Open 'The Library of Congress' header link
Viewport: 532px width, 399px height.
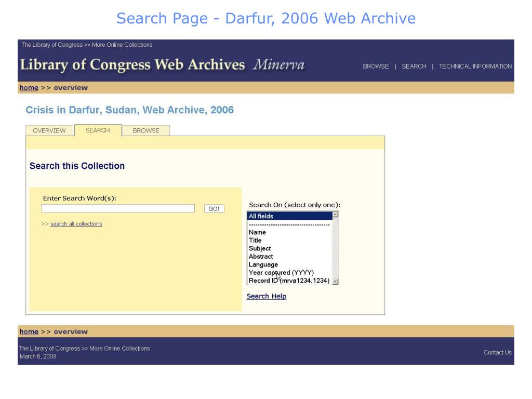pos(52,45)
